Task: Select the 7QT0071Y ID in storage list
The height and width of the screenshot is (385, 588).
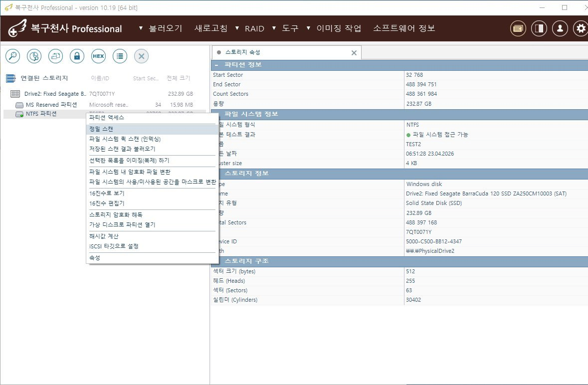Action: (x=102, y=94)
